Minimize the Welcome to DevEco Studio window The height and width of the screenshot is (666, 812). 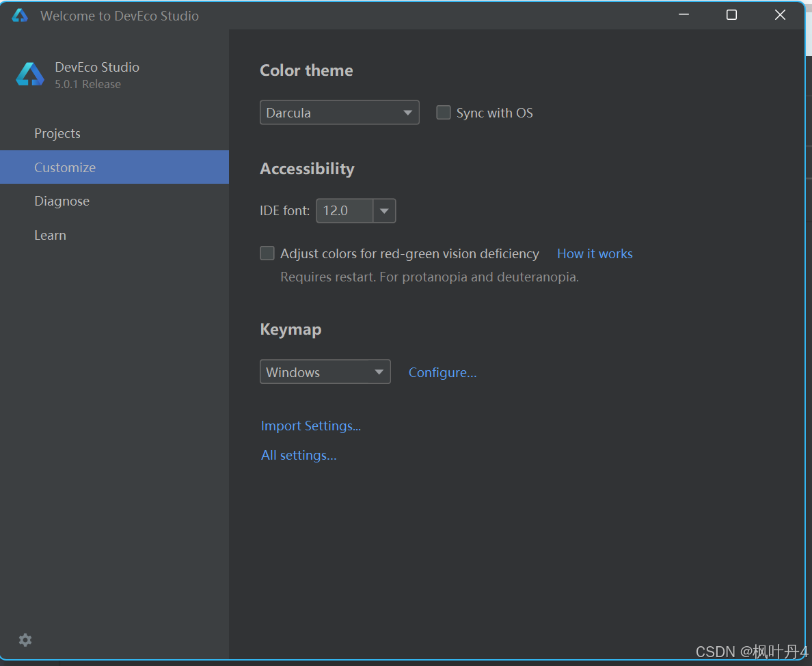tap(683, 15)
